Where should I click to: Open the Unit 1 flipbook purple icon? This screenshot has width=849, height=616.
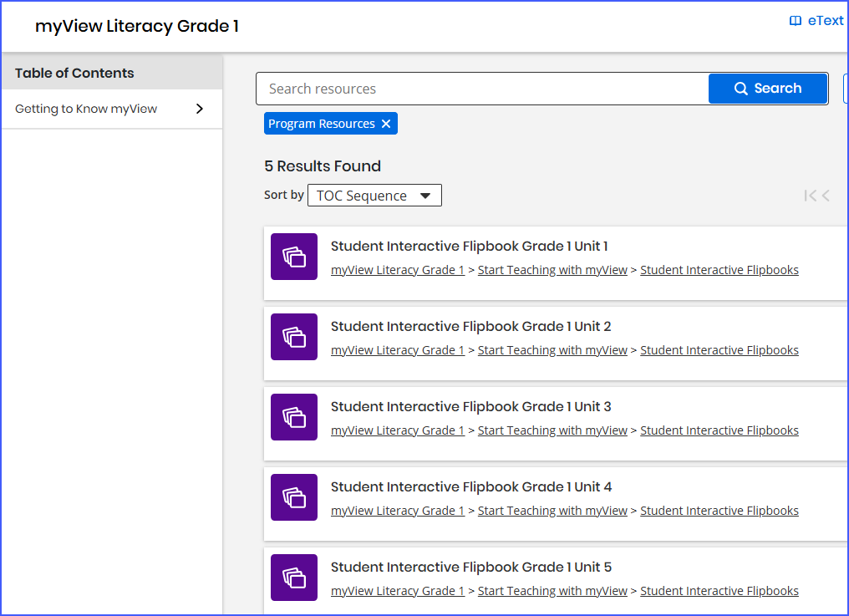coord(294,257)
